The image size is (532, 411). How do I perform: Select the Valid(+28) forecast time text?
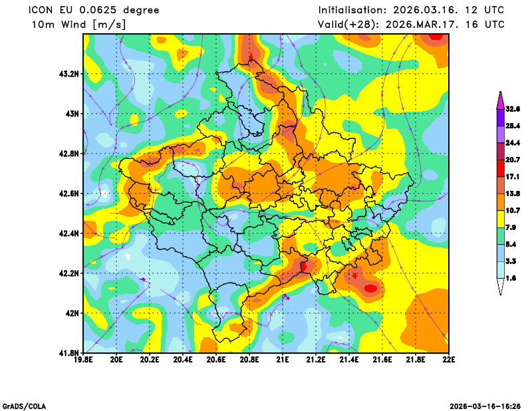pyautogui.click(x=411, y=25)
